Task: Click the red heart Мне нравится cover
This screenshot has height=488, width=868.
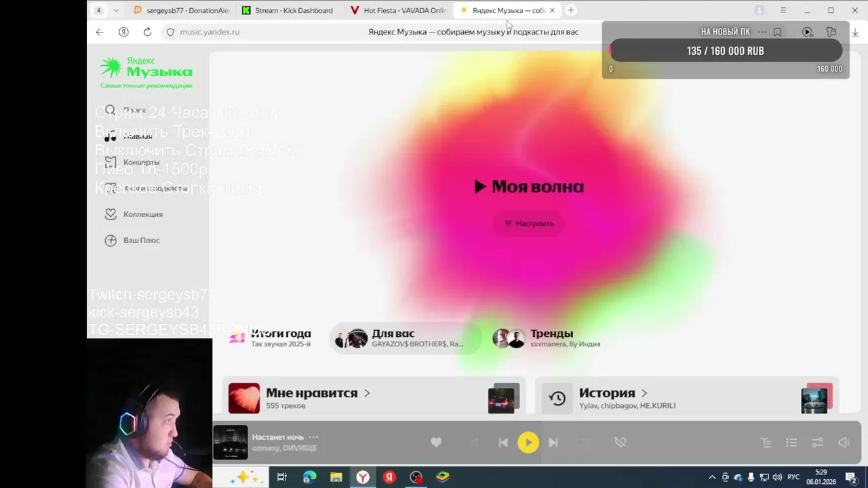Action: coord(244,399)
